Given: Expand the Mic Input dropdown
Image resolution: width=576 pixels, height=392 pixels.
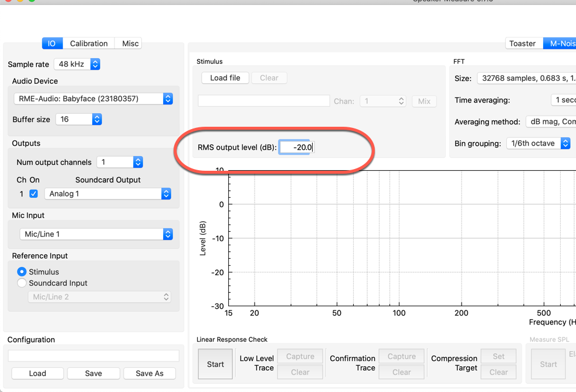Looking at the screenshot, I should 96,234.
